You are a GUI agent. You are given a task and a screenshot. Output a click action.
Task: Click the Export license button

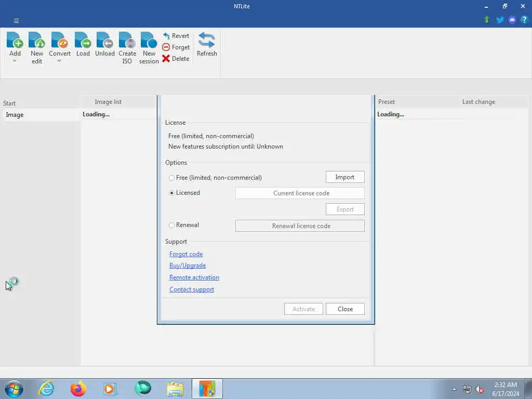tap(345, 209)
